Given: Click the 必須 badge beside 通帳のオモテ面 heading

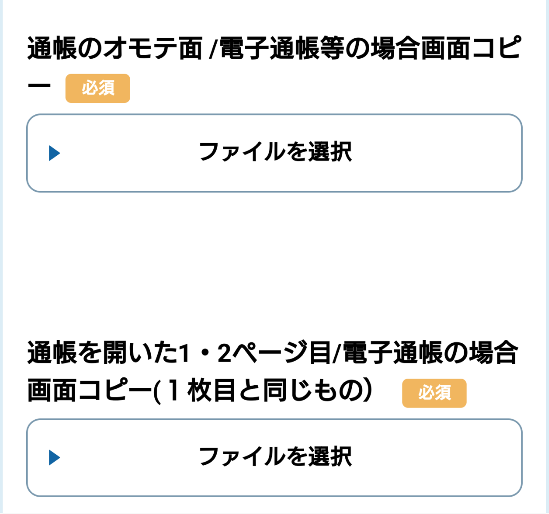Looking at the screenshot, I should point(98,88).
